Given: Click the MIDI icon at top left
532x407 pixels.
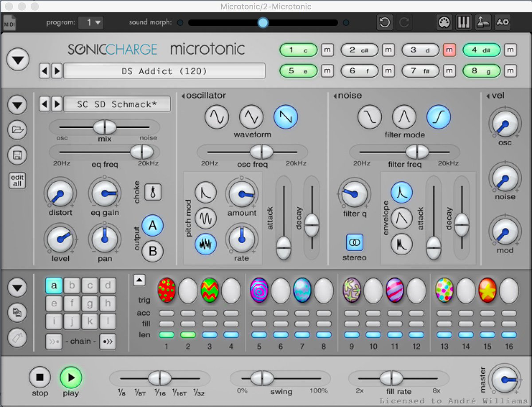Looking at the screenshot, I should pyautogui.click(x=9, y=23).
